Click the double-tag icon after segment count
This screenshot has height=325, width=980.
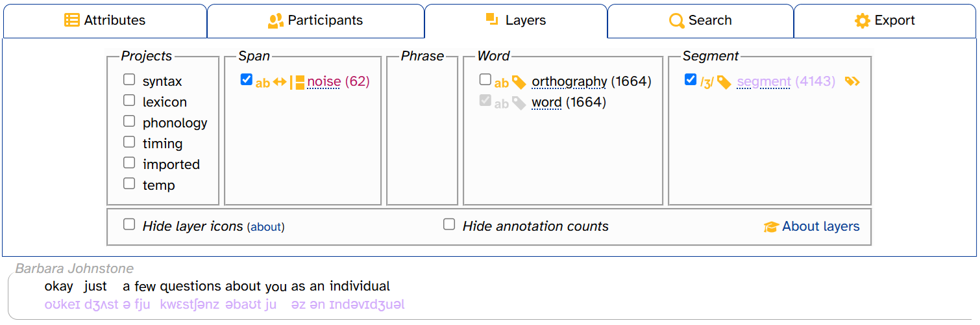pyautogui.click(x=852, y=81)
